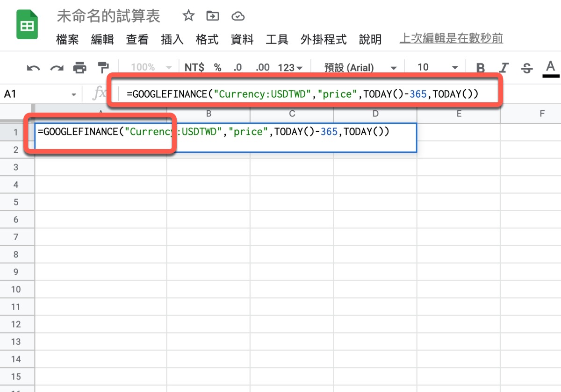Open the 100% zoom dropdown
This screenshot has height=392, width=561.
(x=151, y=68)
